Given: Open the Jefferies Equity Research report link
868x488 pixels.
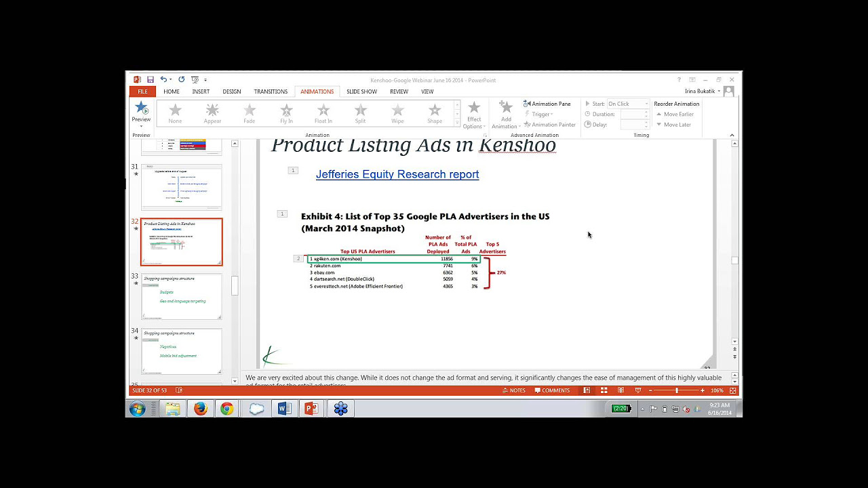Looking at the screenshot, I should pyautogui.click(x=397, y=174).
